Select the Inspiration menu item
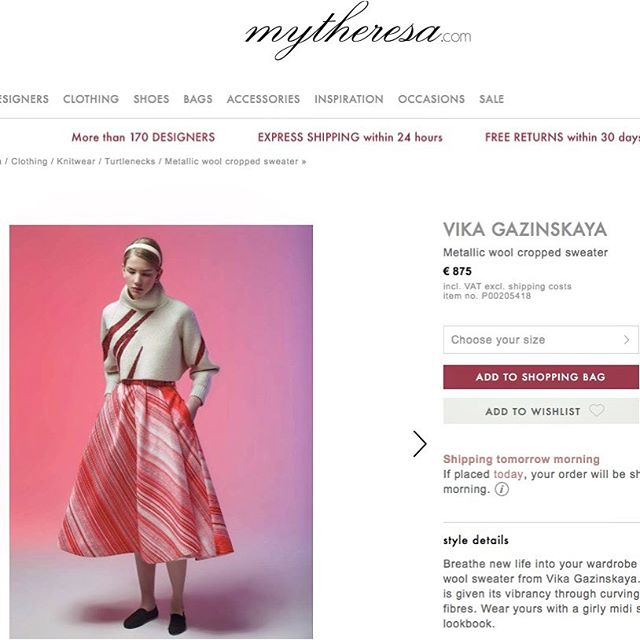This screenshot has height=640, width=640. click(349, 99)
